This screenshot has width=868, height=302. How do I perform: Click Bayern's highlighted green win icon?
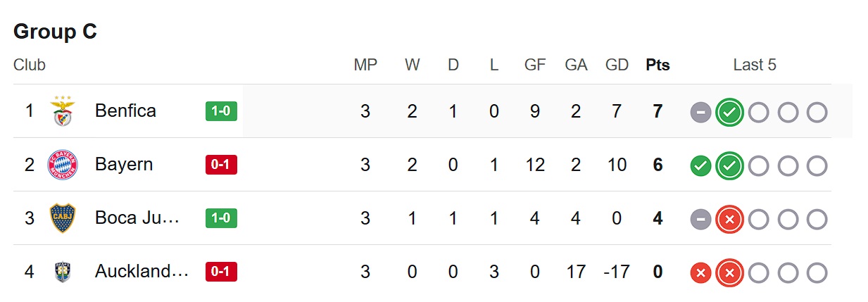click(729, 165)
